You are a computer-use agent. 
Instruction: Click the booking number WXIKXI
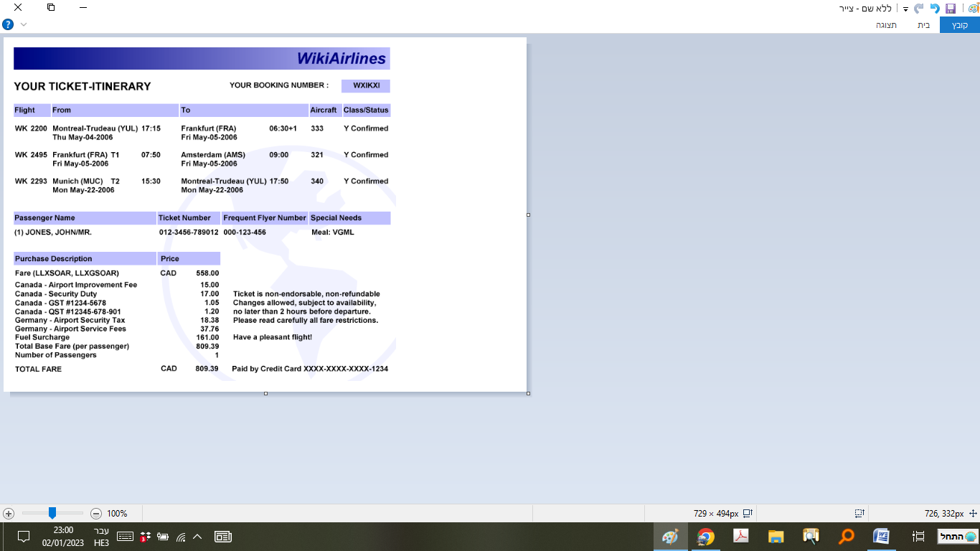[366, 85]
